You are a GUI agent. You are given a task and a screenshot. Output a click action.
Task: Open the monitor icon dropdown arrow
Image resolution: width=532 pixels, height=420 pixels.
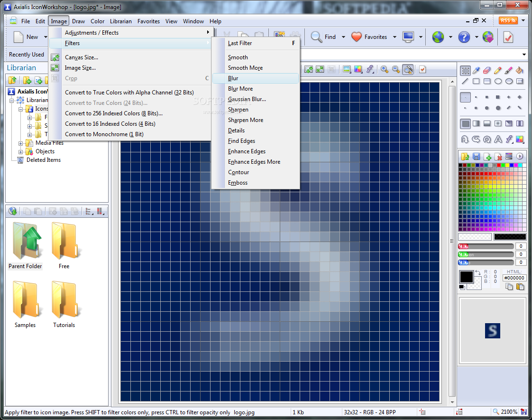(x=421, y=37)
